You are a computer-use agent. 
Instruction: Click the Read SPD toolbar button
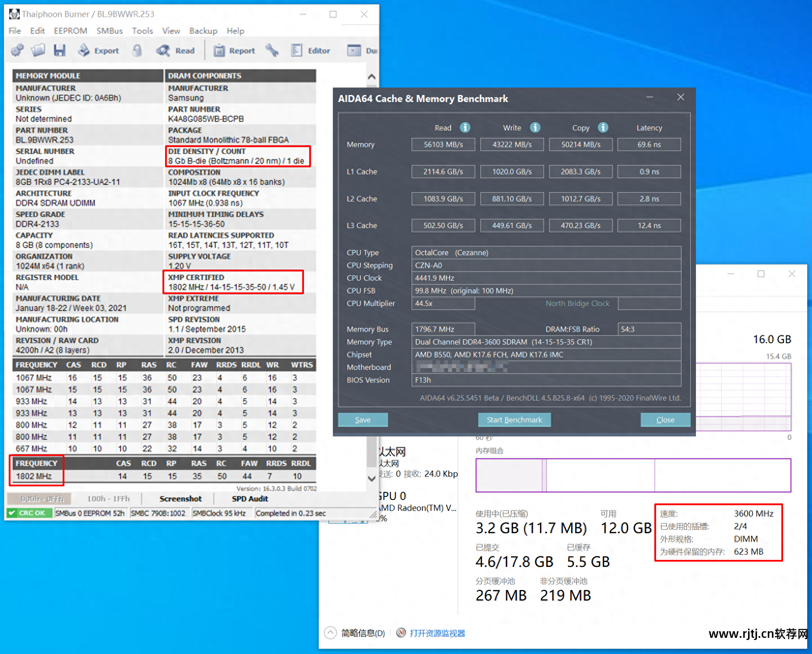click(176, 50)
